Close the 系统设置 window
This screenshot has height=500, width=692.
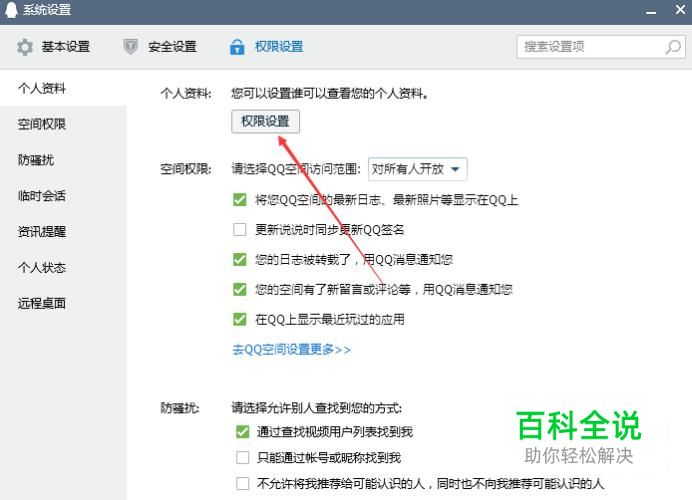pyautogui.click(x=680, y=9)
